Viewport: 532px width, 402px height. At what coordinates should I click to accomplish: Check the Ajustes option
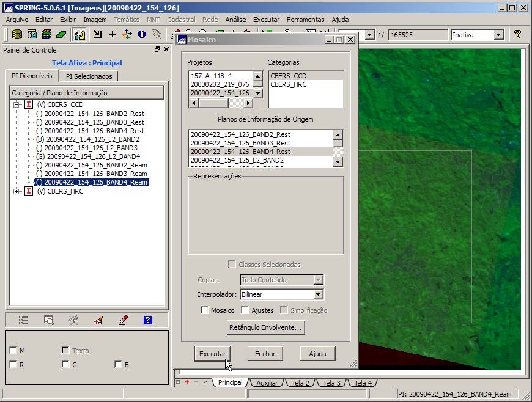(245, 310)
